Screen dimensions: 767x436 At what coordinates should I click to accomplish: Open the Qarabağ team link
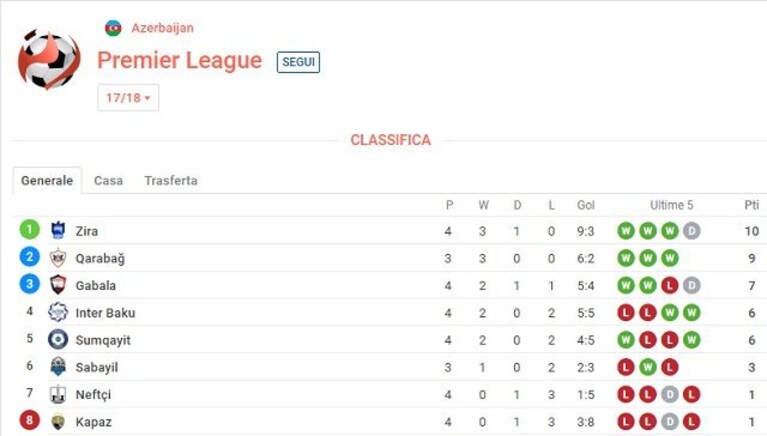click(x=100, y=258)
